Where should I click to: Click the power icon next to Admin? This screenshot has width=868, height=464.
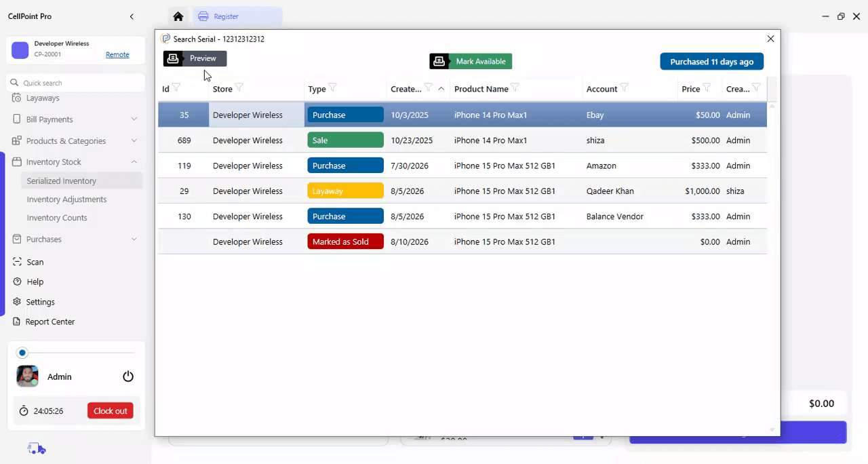tap(128, 376)
